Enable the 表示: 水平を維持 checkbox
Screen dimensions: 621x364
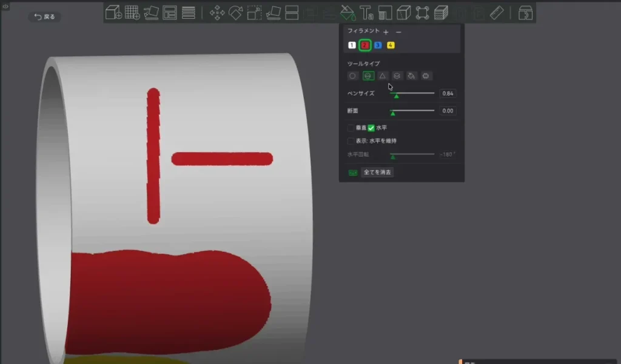coord(351,141)
